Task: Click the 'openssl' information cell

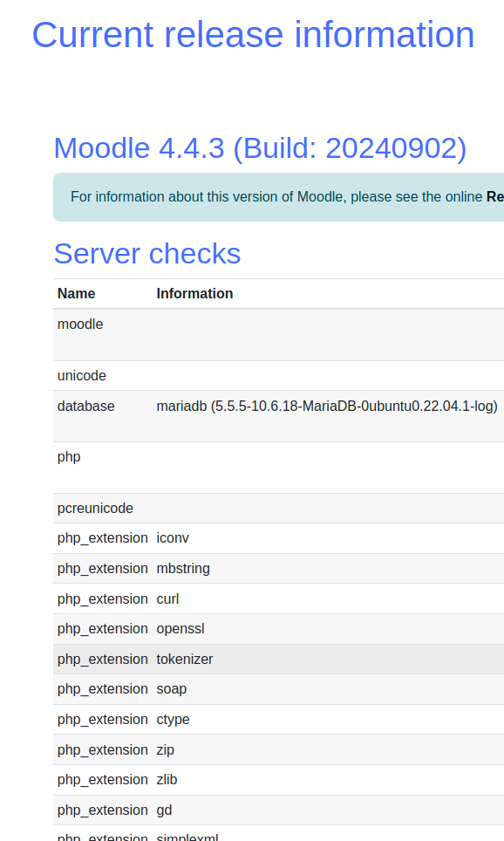Action: [180, 629]
